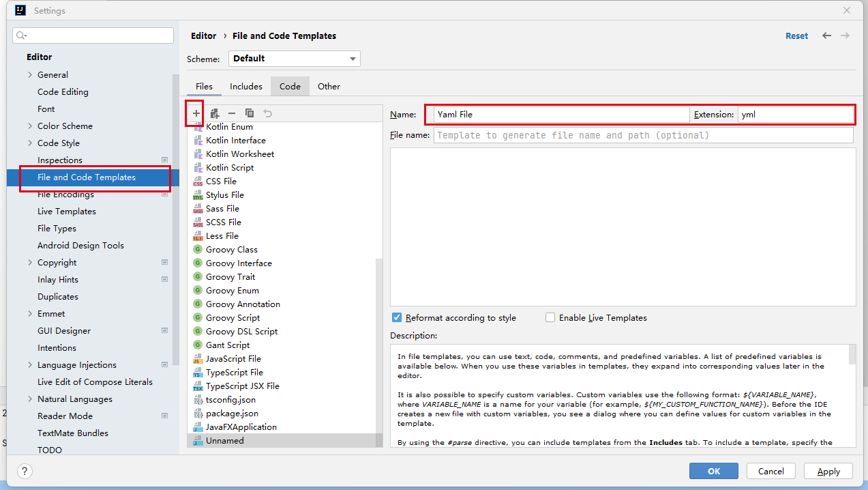Expand the Code Style node

pos(30,143)
